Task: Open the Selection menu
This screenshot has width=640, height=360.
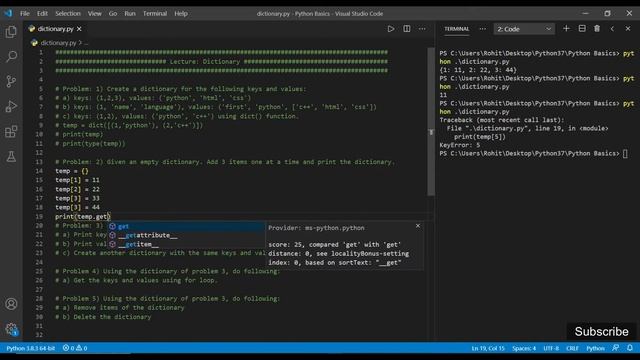Action: [68, 13]
